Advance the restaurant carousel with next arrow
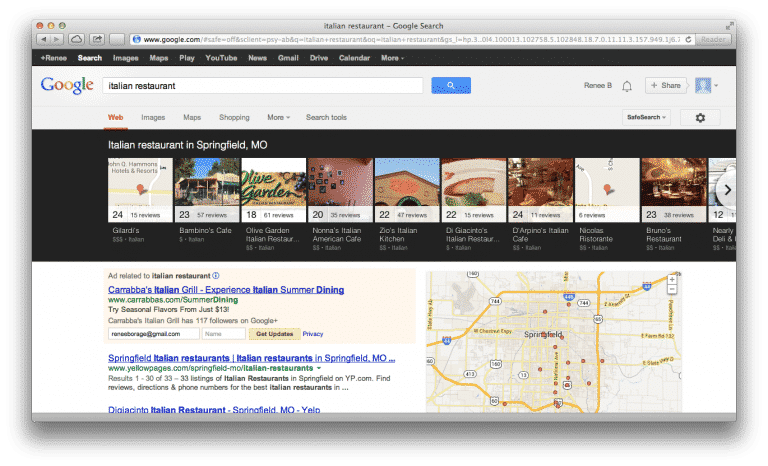Screen dimensions: 768x466 (x=727, y=190)
